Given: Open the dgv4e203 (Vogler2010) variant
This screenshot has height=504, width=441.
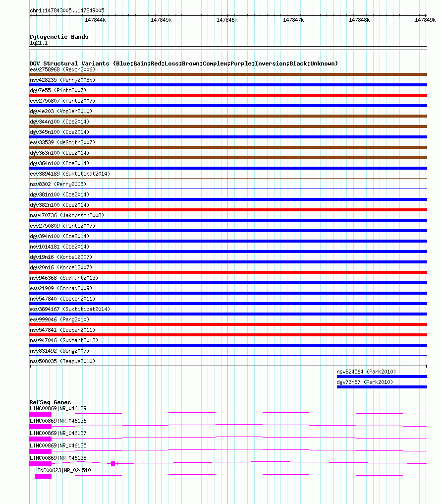Looking at the screenshot, I should pyautogui.click(x=61, y=111).
